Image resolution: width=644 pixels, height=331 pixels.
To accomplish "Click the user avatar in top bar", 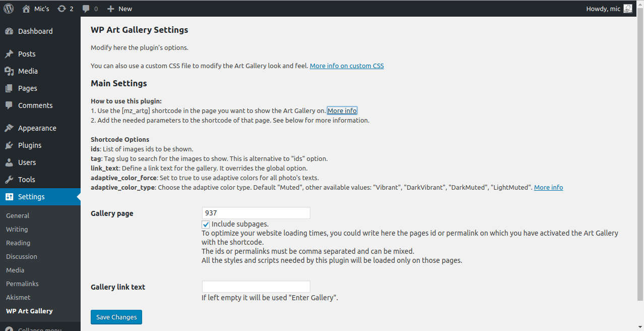I will click(x=628, y=9).
